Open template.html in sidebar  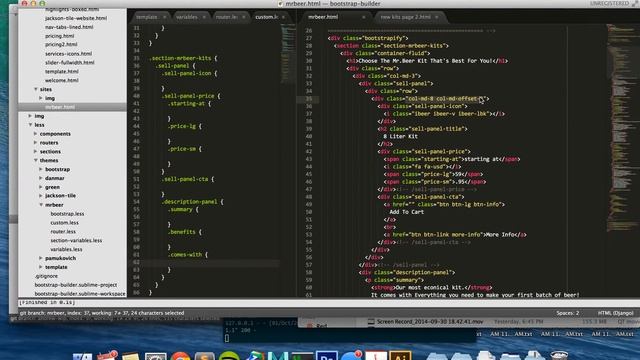(x=62, y=71)
